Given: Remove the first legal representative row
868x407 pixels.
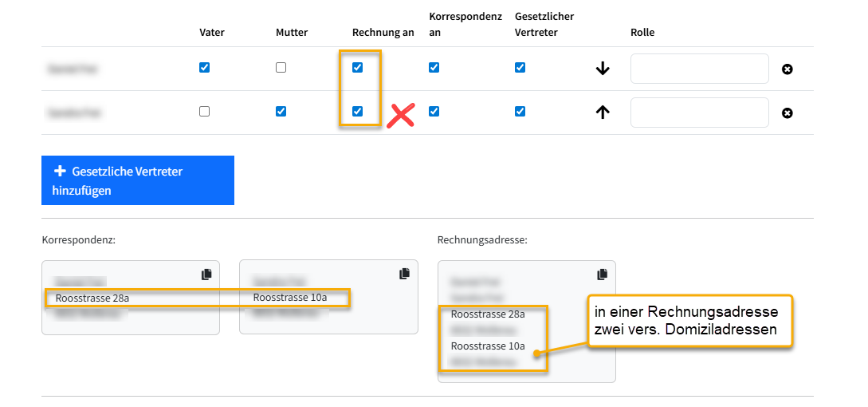Looking at the screenshot, I should pyautogui.click(x=787, y=69).
